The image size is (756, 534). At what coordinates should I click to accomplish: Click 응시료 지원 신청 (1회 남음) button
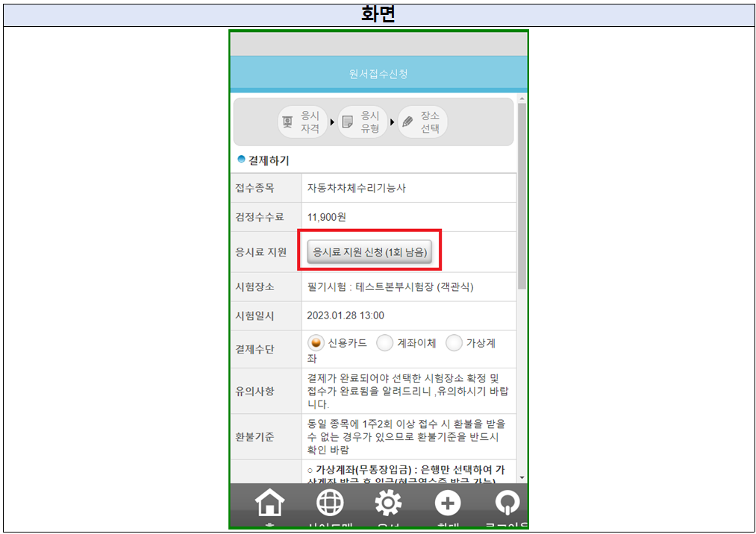pyautogui.click(x=369, y=251)
